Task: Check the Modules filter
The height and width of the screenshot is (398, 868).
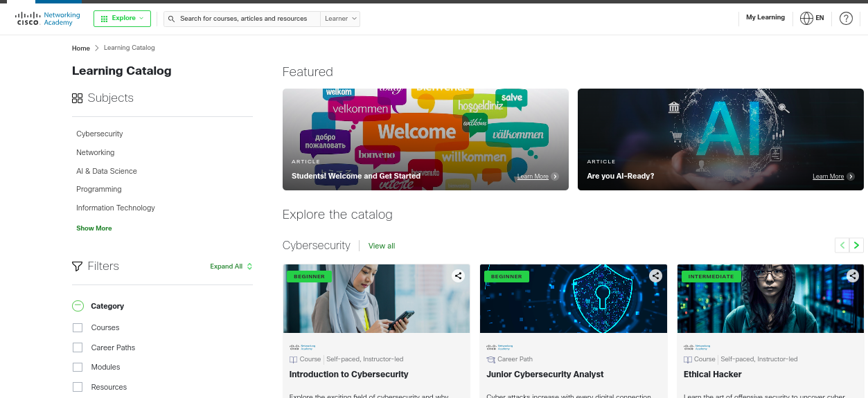Action: pos(78,367)
